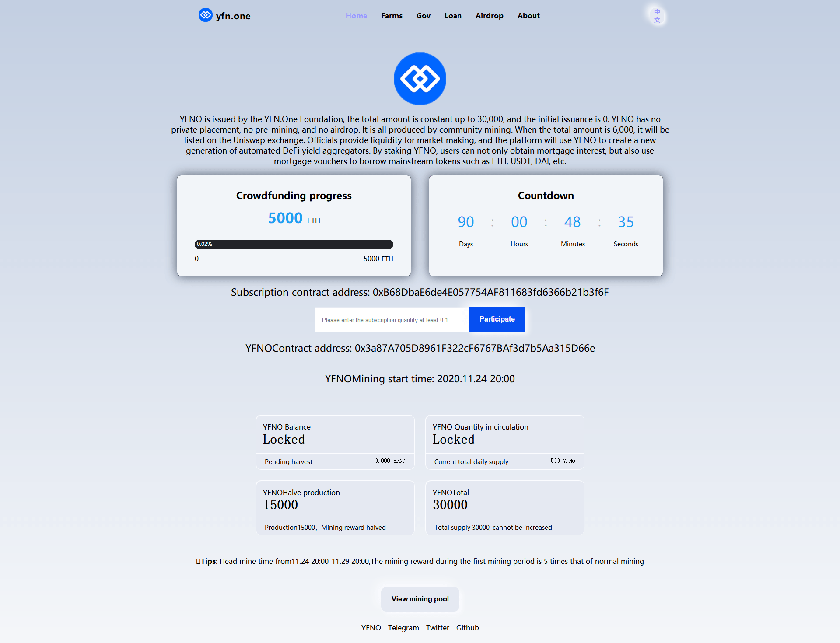Click the YFNO circular logo icon

click(419, 78)
